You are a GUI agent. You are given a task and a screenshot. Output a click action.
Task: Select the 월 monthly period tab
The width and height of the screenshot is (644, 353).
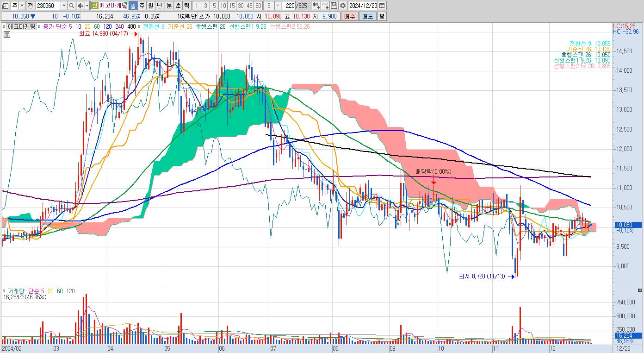coord(150,6)
